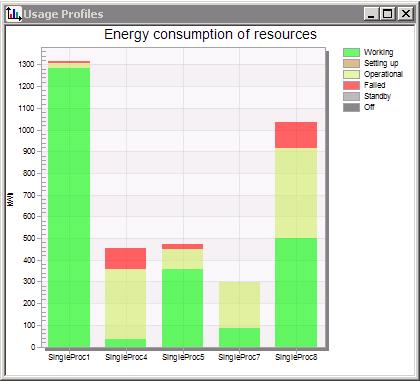Click the Off gray legend swatch

point(351,107)
